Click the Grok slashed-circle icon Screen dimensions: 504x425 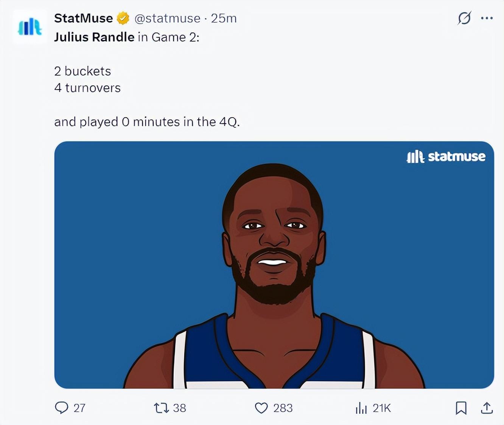464,18
